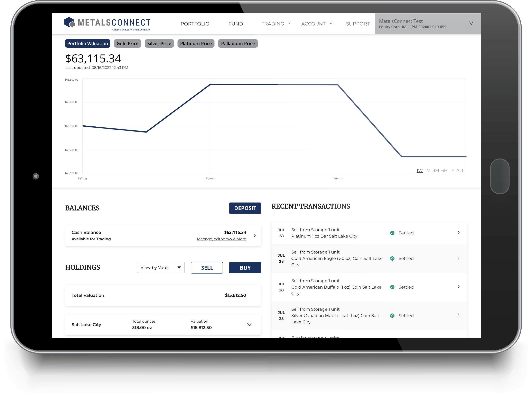Switch to the Silver Price tab

[x=159, y=44]
